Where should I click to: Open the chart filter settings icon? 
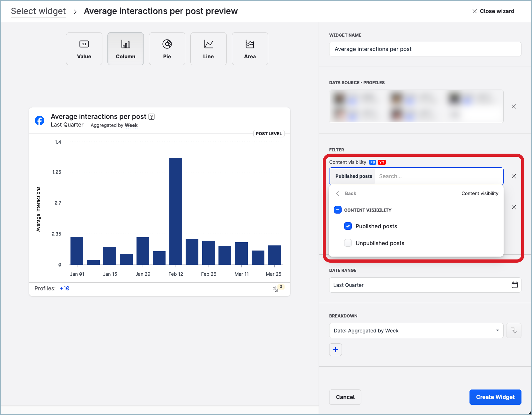click(275, 288)
